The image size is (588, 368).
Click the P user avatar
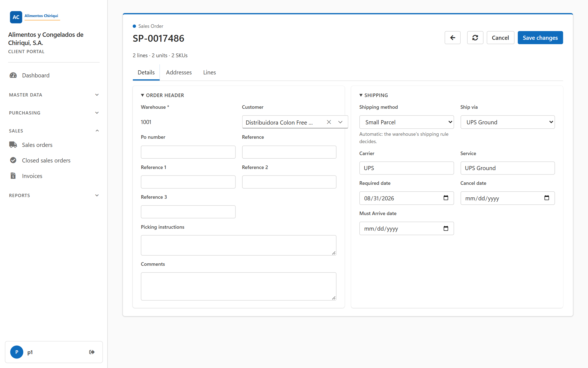17,352
